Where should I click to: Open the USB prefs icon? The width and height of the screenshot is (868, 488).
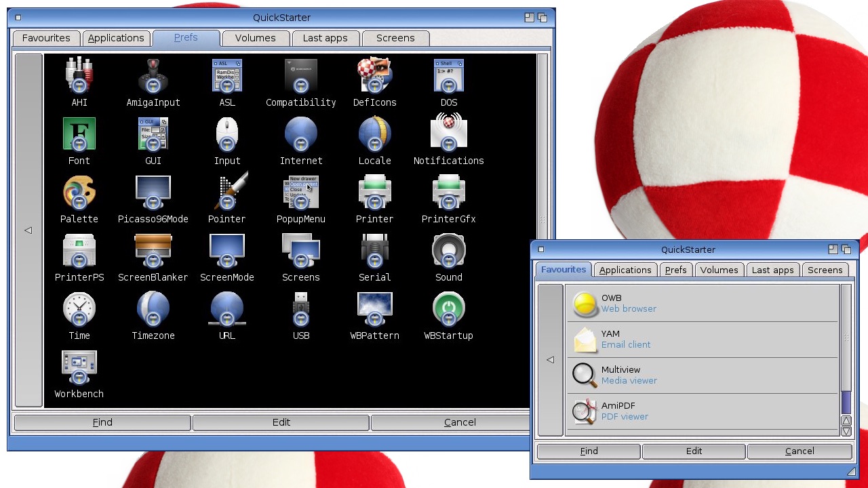(x=301, y=309)
